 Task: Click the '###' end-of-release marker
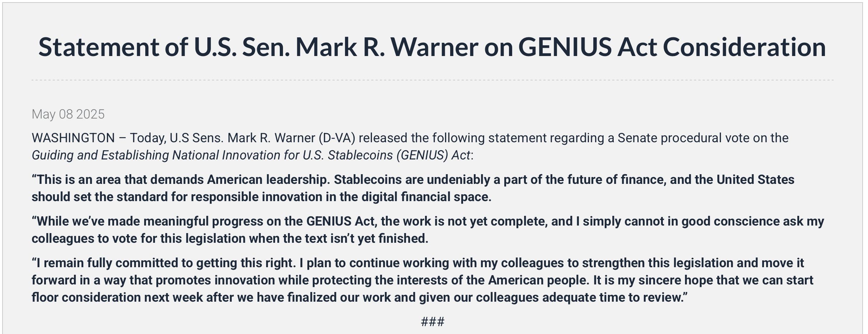pos(433,321)
